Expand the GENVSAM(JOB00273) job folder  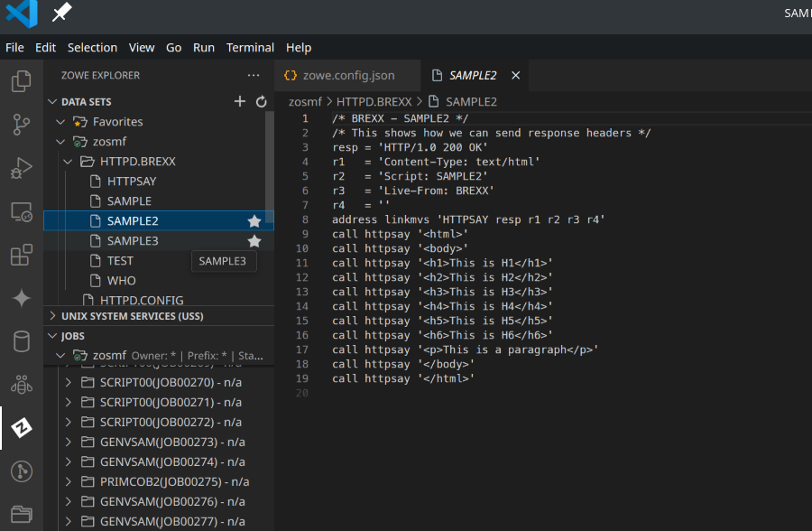coord(69,442)
